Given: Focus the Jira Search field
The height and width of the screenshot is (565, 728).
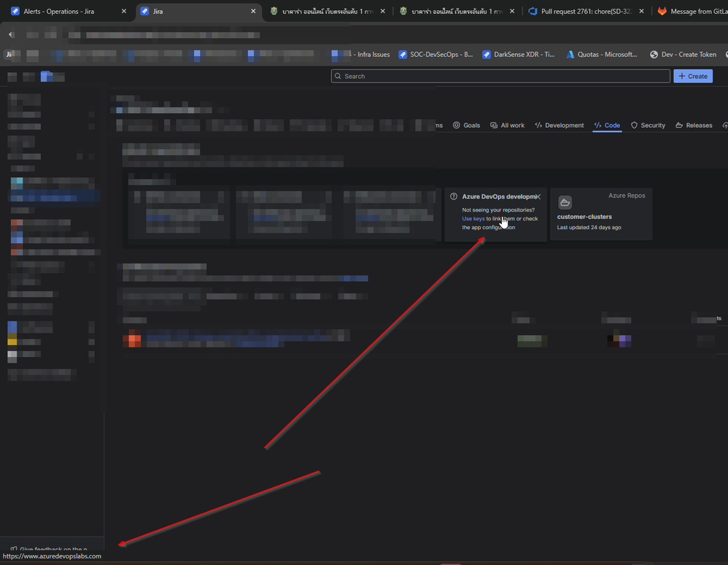Looking at the screenshot, I should click(500, 76).
